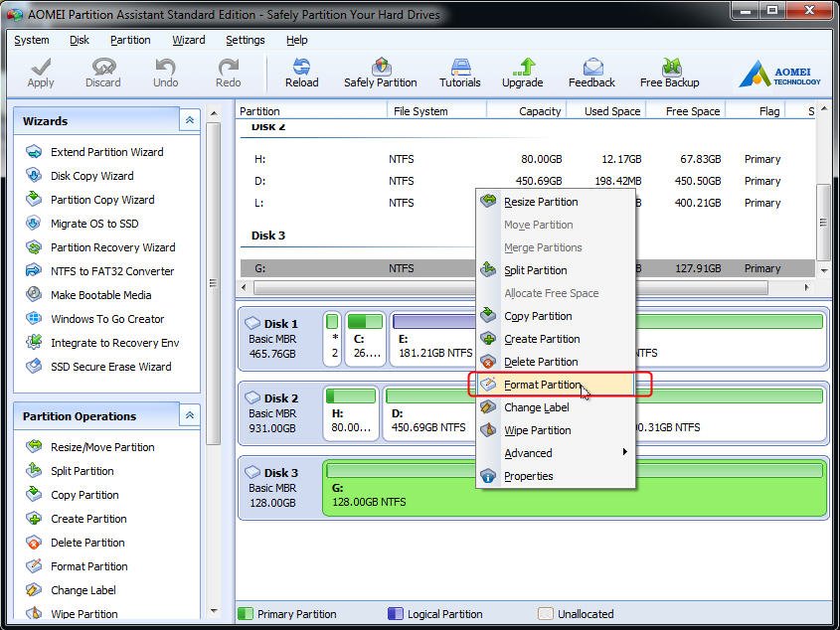Choose Create Partition in context menu
Viewport: 840px width, 630px height.
click(x=555, y=339)
